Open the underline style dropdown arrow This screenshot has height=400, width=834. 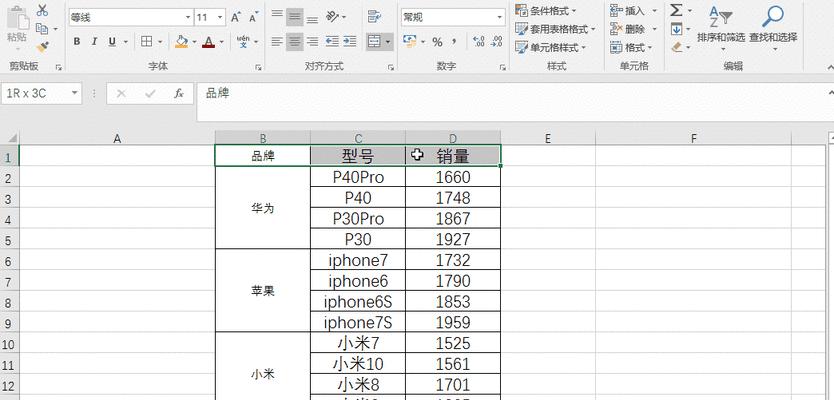point(126,41)
